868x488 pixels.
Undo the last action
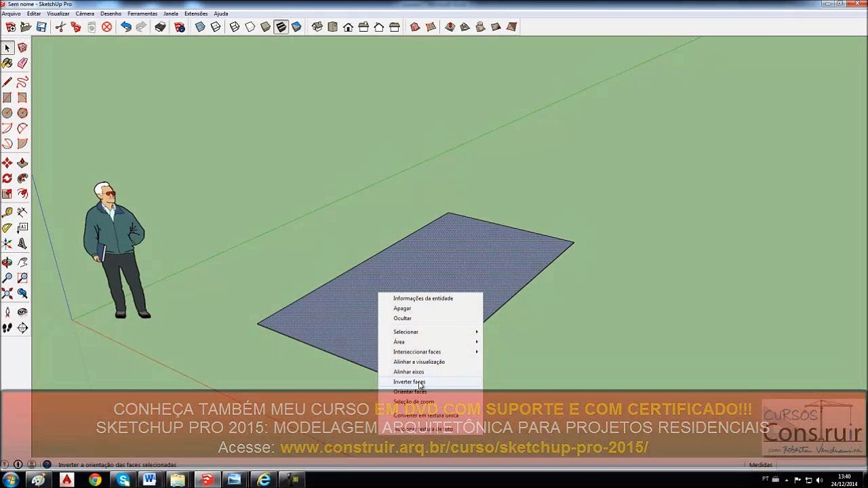click(x=126, y=27)
